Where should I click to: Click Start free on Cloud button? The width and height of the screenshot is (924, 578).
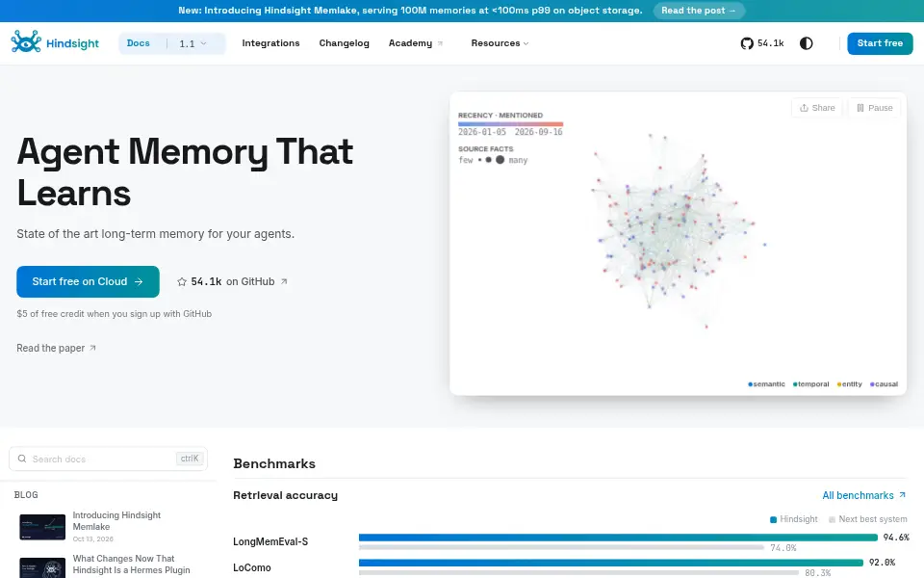[x=88, y=282]
